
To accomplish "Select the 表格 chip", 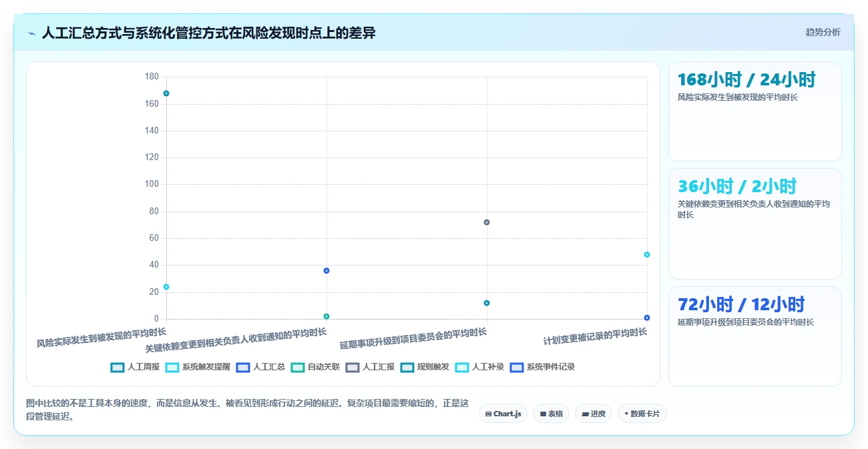I will pyautogui.click(x=551, y=414).
